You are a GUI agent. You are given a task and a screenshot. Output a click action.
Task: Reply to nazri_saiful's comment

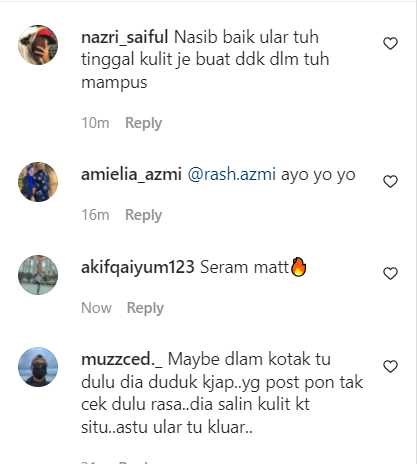click(143, 123)
